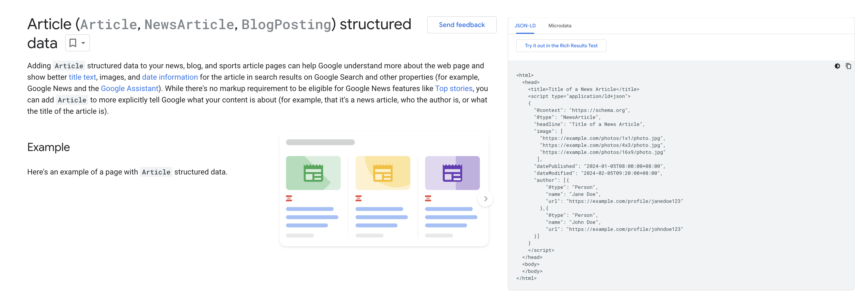The width and height of the screenshot is (868, 302).
Task: Open the bookmark dropdown arrow
Action: pyautogui.click(x=83, y=43)
